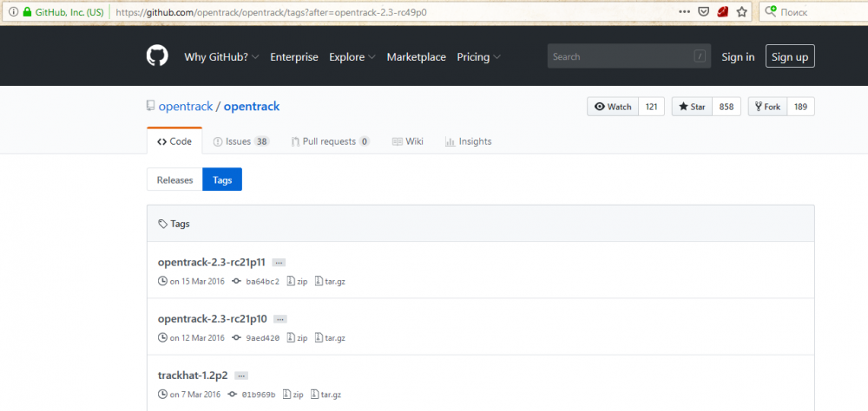Open the stargazers count 858
The width and height of the screenshot is (868, 411).
(x=727, y=107)
